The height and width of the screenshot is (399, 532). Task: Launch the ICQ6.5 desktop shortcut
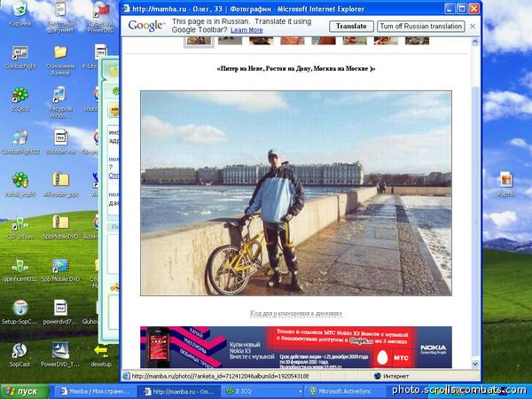click(x=20, y=99)
